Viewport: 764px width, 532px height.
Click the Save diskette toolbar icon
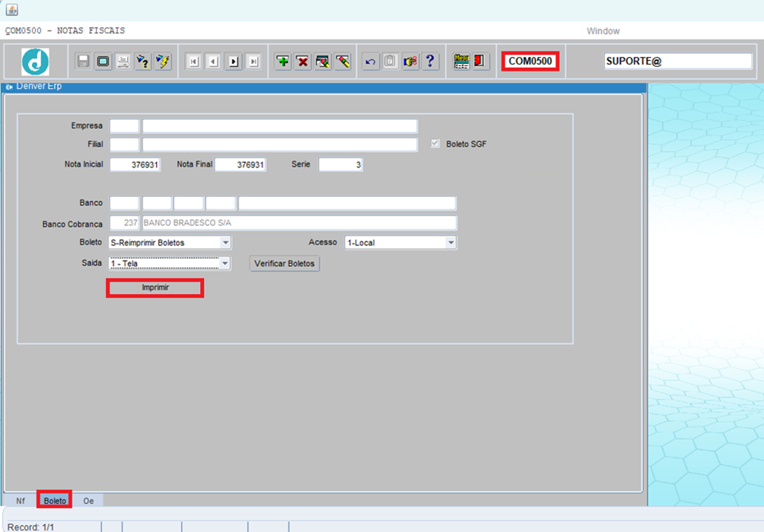click(83, 62)
